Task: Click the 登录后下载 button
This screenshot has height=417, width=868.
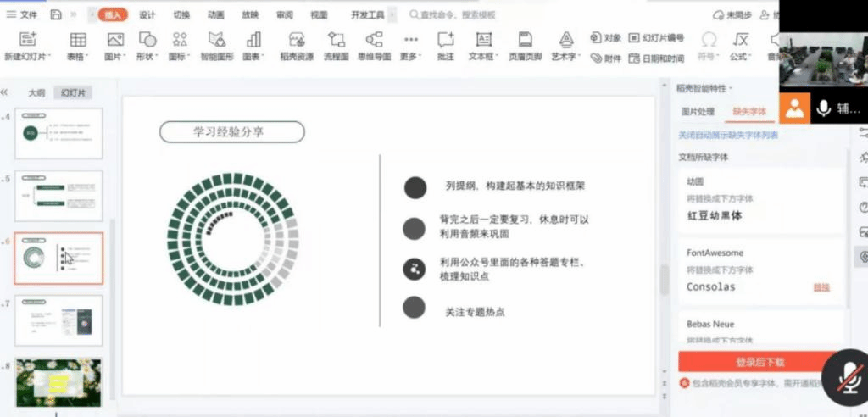Action: [759, 362]
